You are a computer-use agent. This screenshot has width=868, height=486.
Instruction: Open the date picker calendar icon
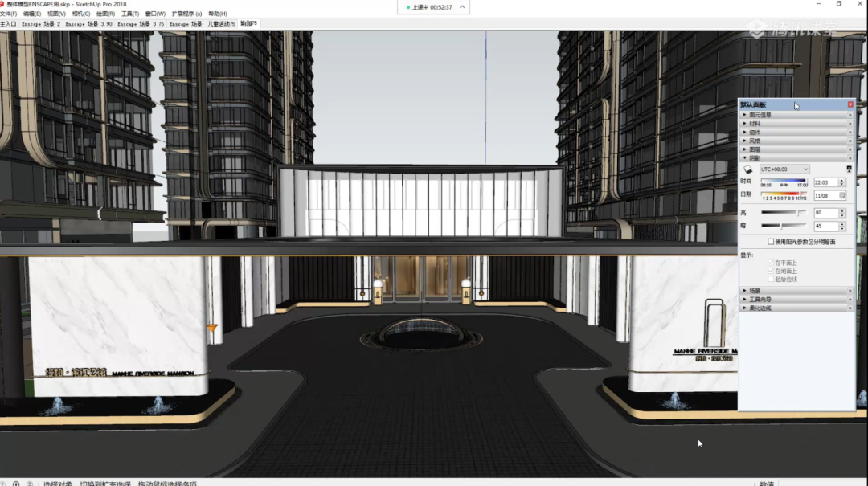tap(842, 195)
